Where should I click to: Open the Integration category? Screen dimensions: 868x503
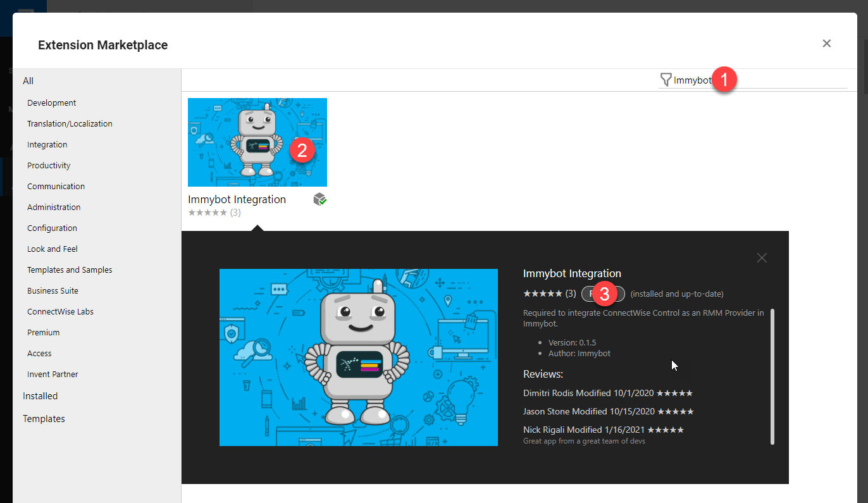click(x=47, y=145)
